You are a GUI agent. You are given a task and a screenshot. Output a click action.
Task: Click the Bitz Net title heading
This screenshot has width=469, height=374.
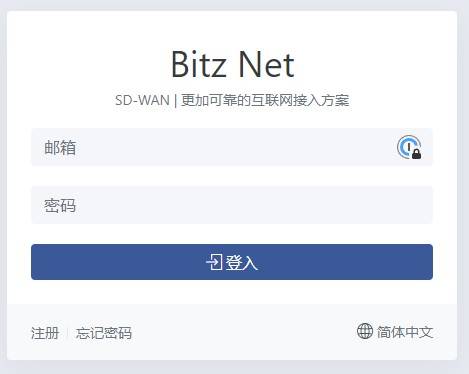coord(233,65)
